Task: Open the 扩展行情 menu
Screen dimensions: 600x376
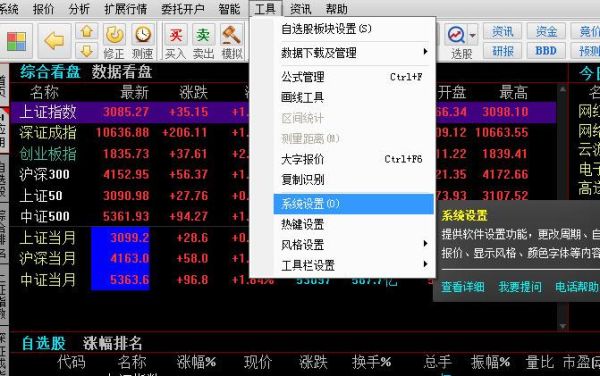Action: click(126, 8)
